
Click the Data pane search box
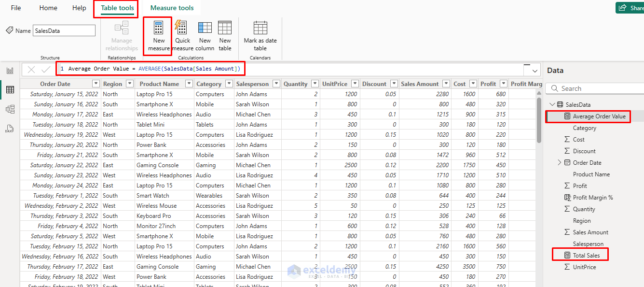[x=595, y=88]
